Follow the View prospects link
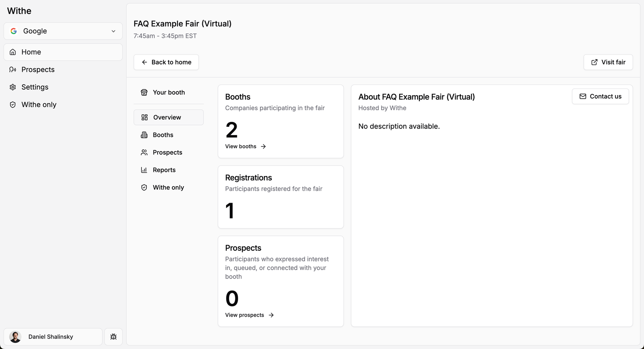644x349 pixels. (x=250, y=315)
